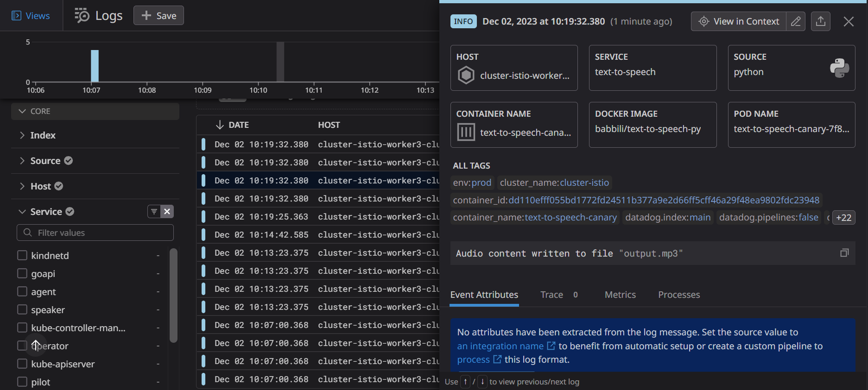This screenshot has height=390, width=868.
Task: Check the goapi service checkbox
Action: tap(22, 273)
